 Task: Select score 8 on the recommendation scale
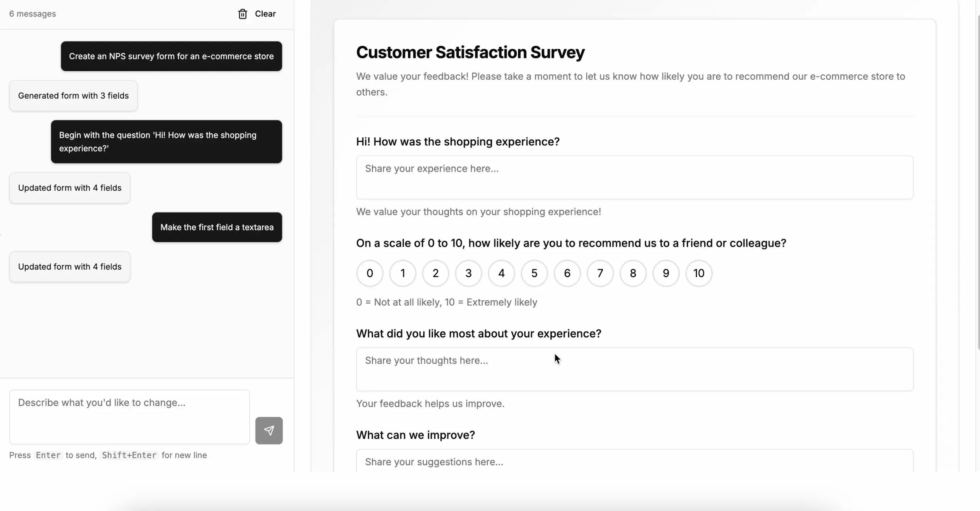tap(633, 273)
